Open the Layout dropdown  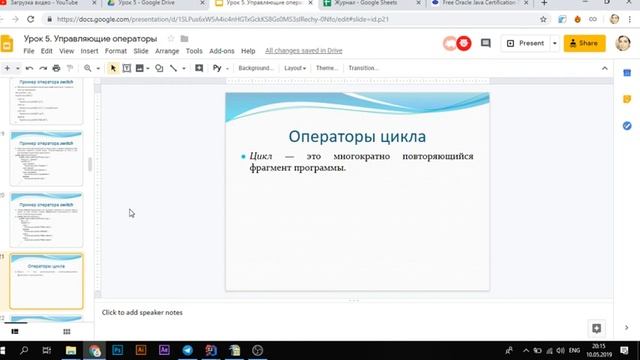[x=295, y=68]
